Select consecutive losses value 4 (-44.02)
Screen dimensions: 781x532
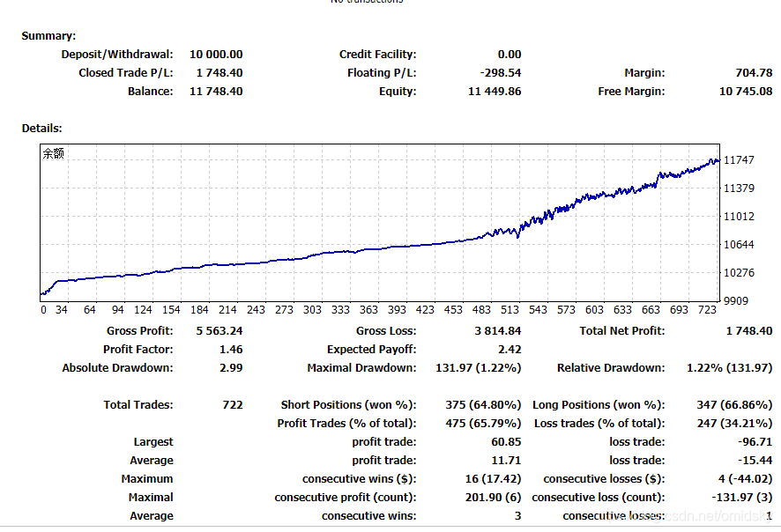745,478
